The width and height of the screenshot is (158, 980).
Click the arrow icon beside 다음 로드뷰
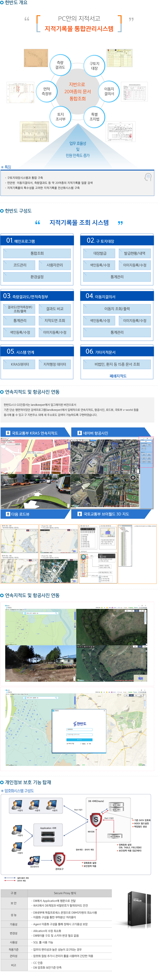click(x=8, y=514)
